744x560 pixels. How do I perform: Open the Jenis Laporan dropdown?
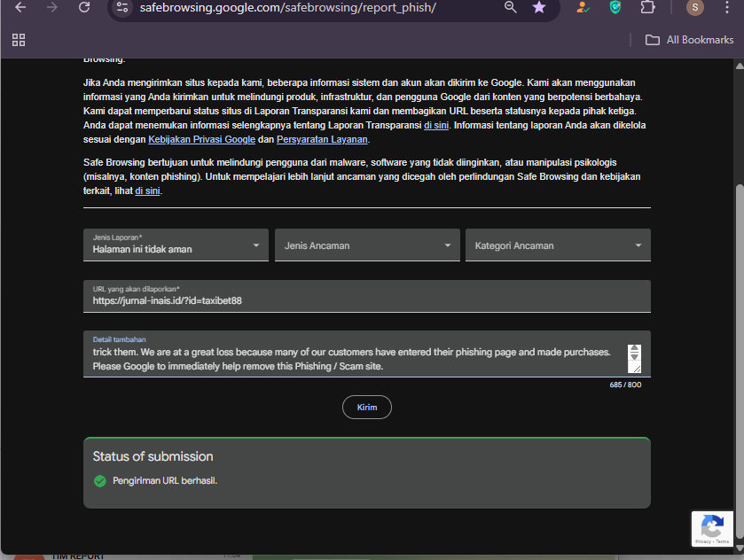pos(176,245)
